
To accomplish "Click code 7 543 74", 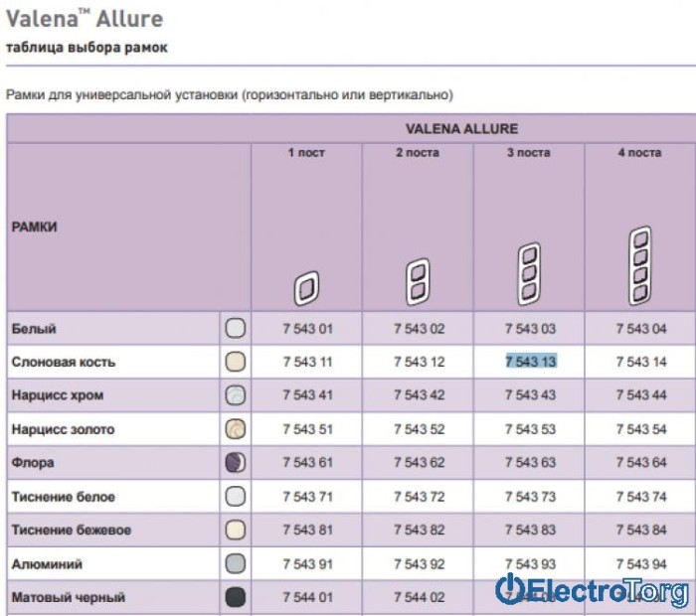I will (641, 496).
